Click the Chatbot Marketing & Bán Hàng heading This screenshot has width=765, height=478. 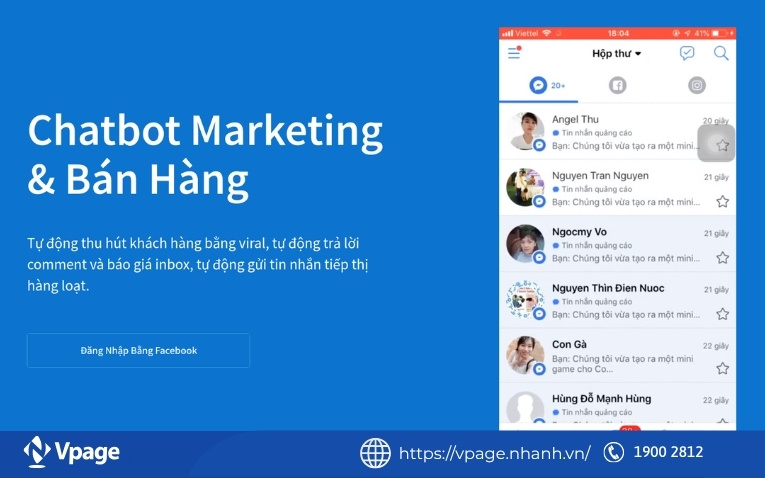click(x=205, y=156)
